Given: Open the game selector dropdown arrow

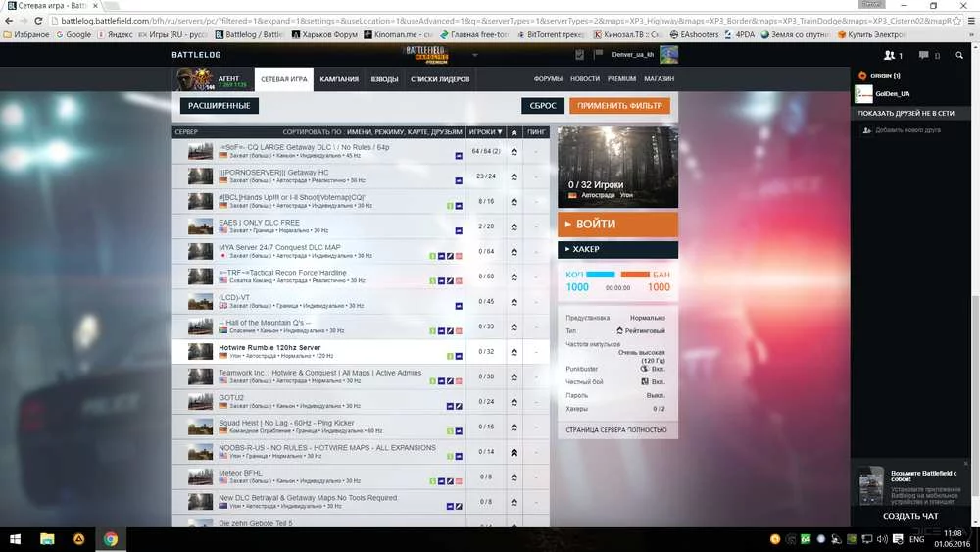Looking at the screenshot, I should point(475,55).
